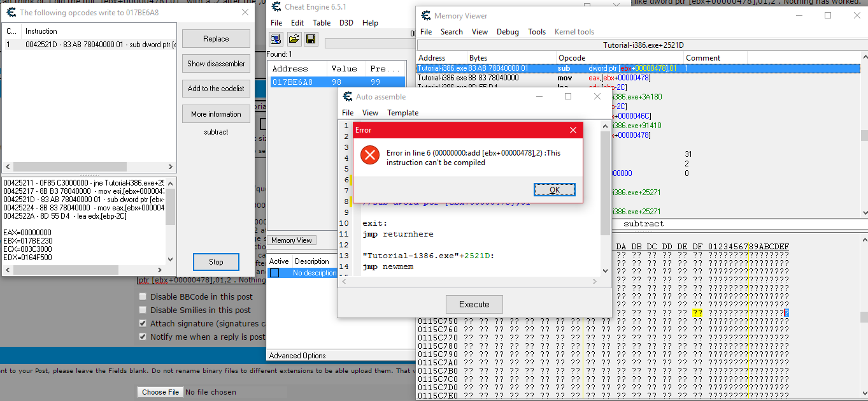The height and width of the screenshot is (401, 868).
Task: Click highlighted yellow ?? byte in hex view
Action: pyautogui.click(x=698, y=312)
